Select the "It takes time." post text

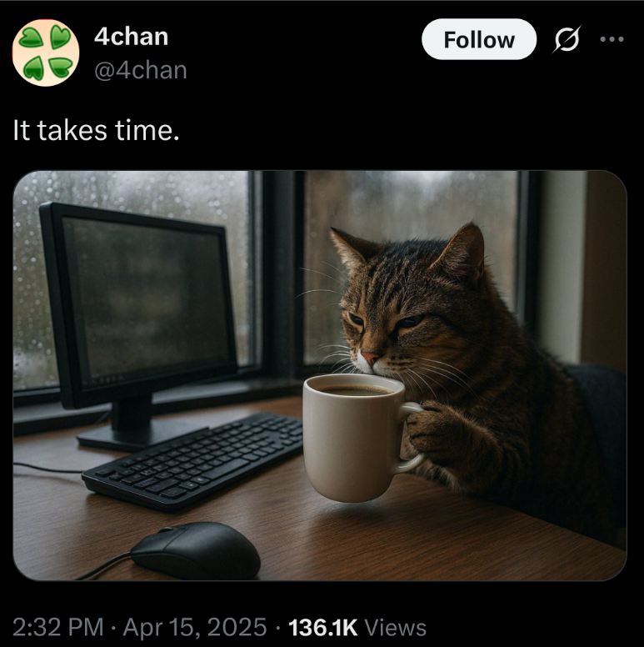[96, 130]
